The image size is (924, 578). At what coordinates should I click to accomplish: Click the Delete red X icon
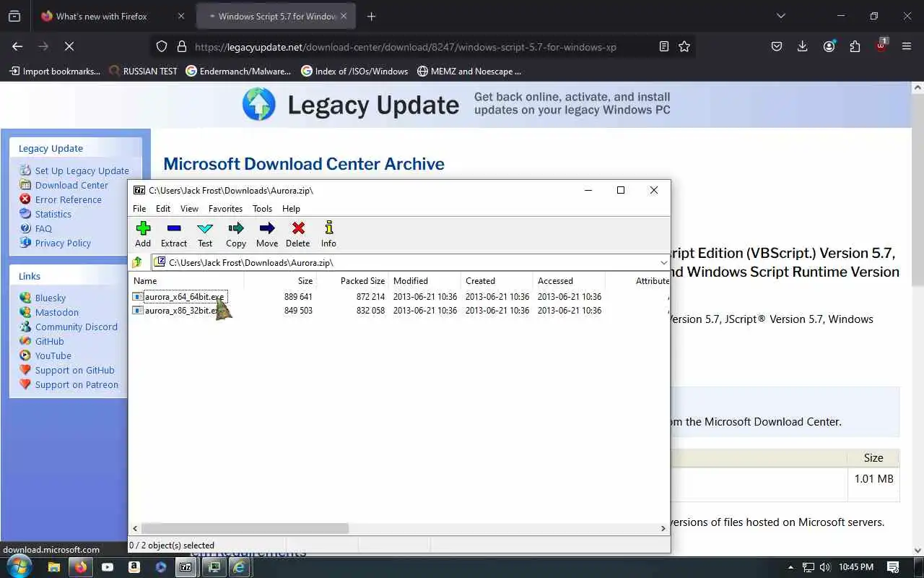(x=297, y=235)
